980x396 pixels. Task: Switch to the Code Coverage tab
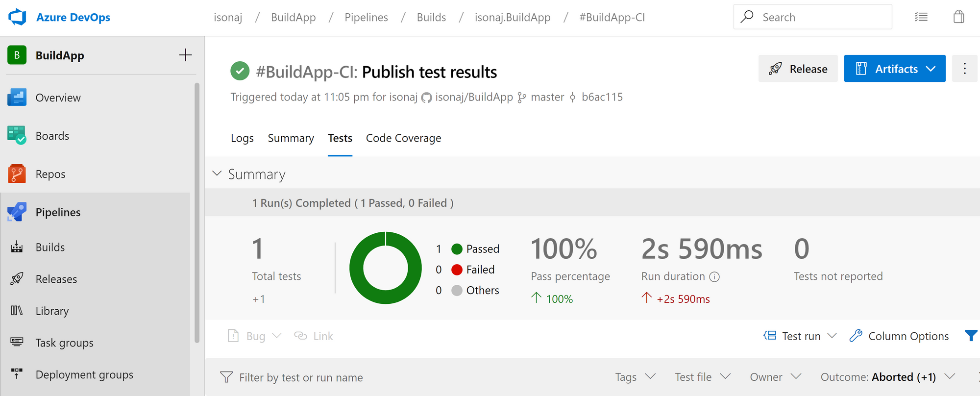404,138
